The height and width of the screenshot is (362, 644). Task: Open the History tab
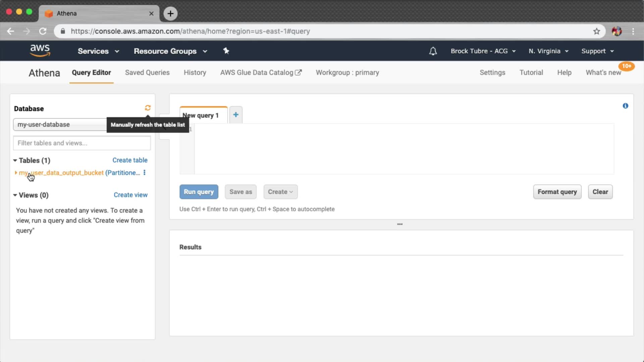click(195, 72)
